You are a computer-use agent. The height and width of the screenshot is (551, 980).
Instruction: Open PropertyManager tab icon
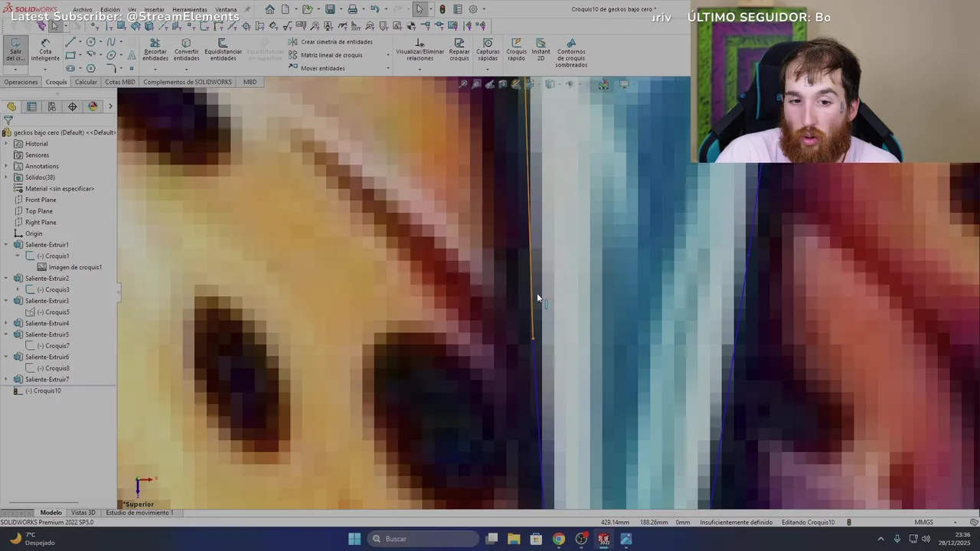[x=31, y=106]
